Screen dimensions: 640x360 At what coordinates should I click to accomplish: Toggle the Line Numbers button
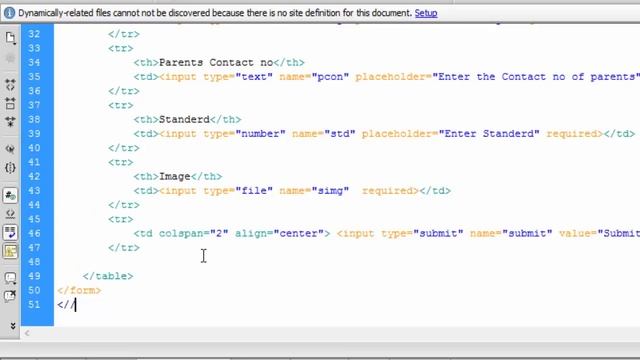click(x=10, y=196)
